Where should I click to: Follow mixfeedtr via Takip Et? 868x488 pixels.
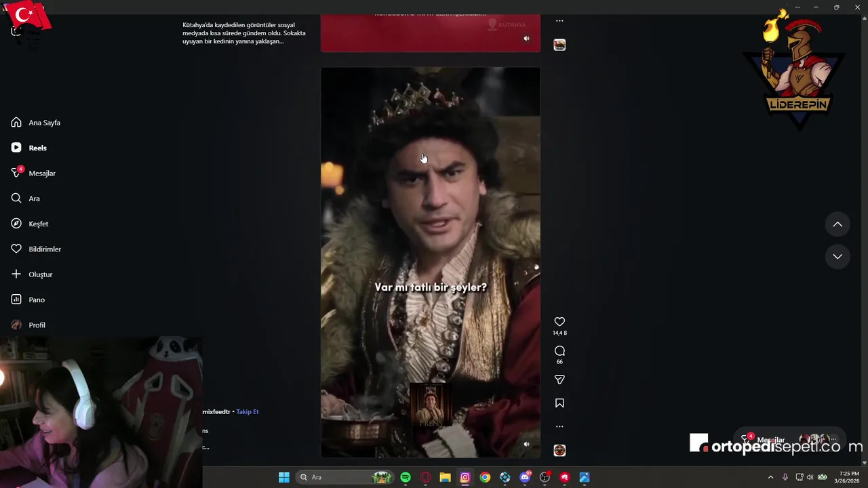click(x=248, y=411)
